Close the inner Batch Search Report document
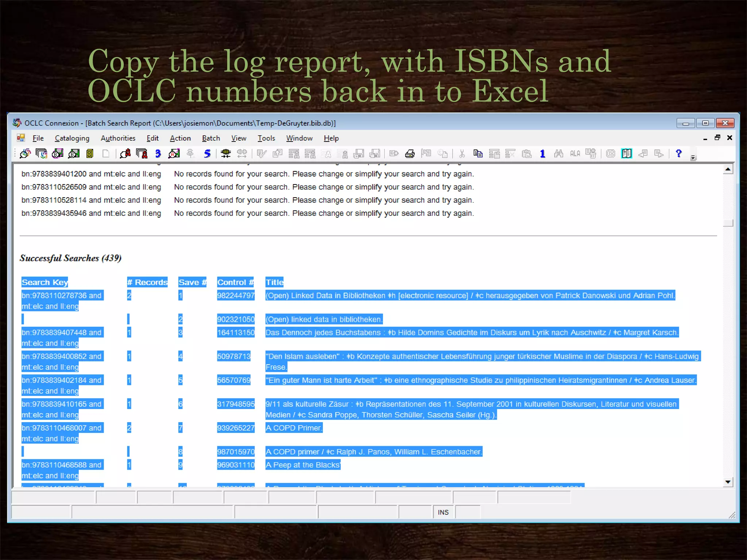 (729, 137)
